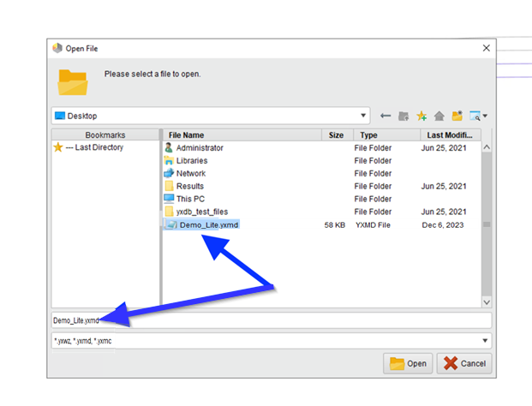Click the file name input field

click(271, 320)
